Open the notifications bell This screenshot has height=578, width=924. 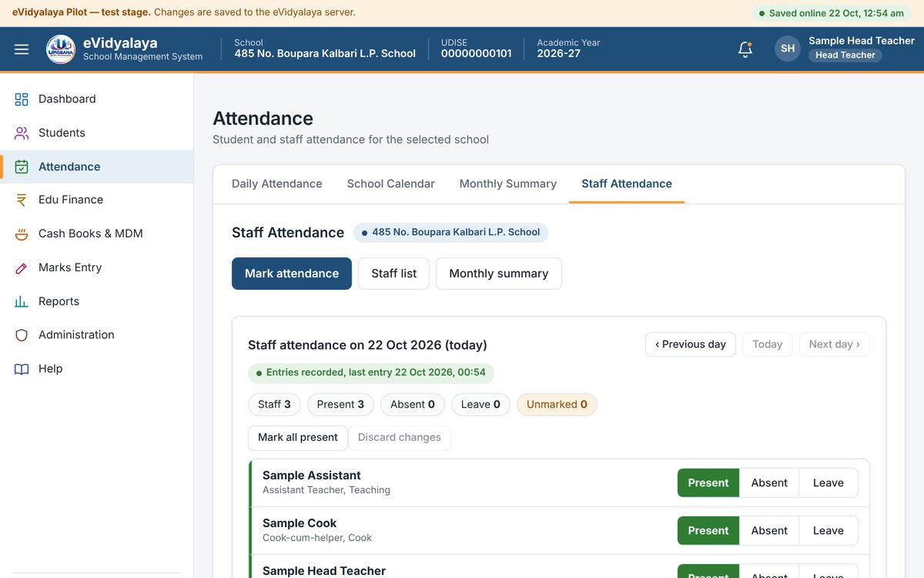click(x=745, y=49)
